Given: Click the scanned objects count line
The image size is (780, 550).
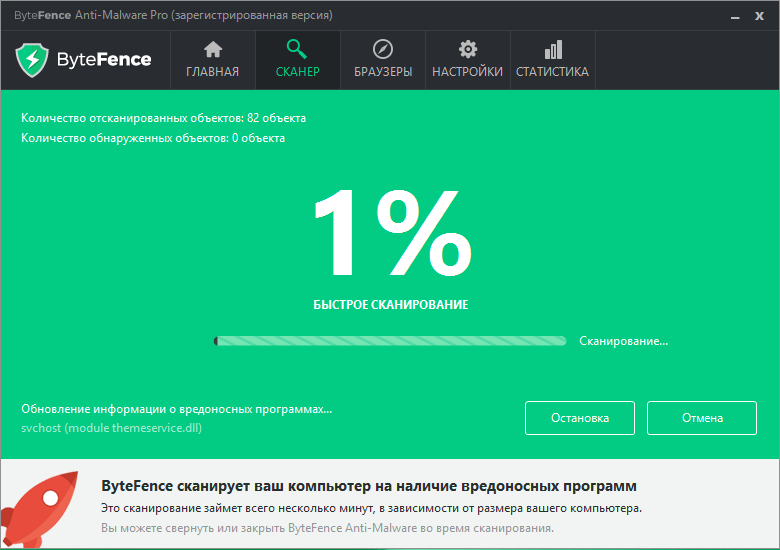Looking at the screenshot, I should [x=163, y=118].
